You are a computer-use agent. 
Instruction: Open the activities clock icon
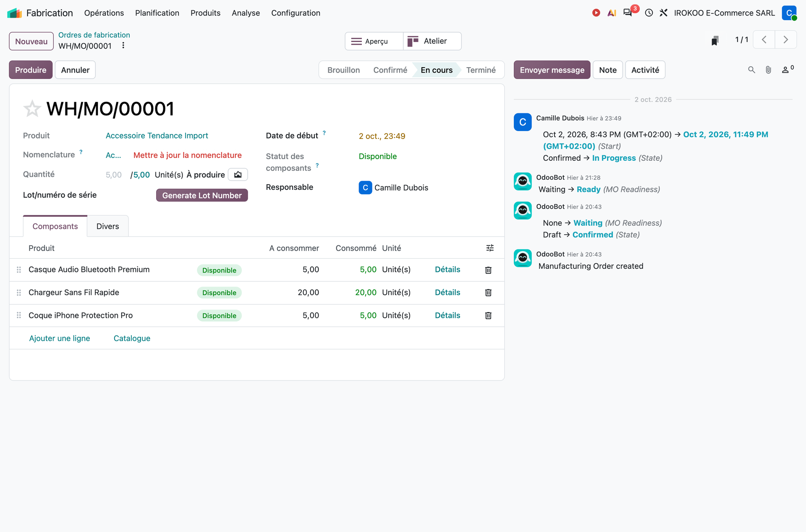pyautogui.click(x=649, y=13)
